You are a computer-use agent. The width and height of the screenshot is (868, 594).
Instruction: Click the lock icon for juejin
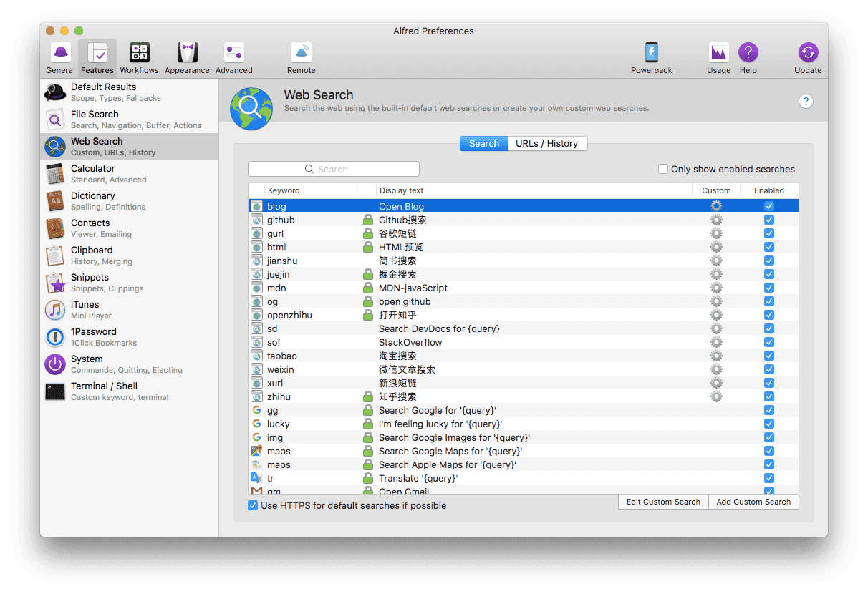pos(368,274)
